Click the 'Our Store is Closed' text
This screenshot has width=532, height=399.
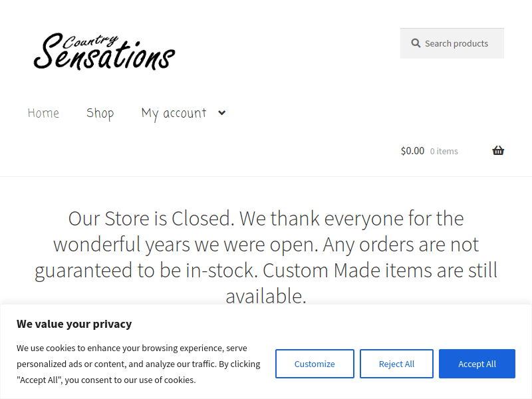(151, 218)
